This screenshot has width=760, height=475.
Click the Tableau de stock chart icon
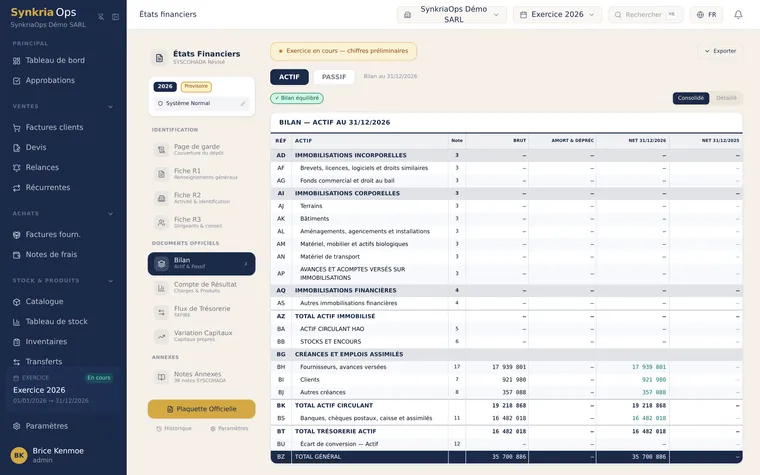(16, 322)
